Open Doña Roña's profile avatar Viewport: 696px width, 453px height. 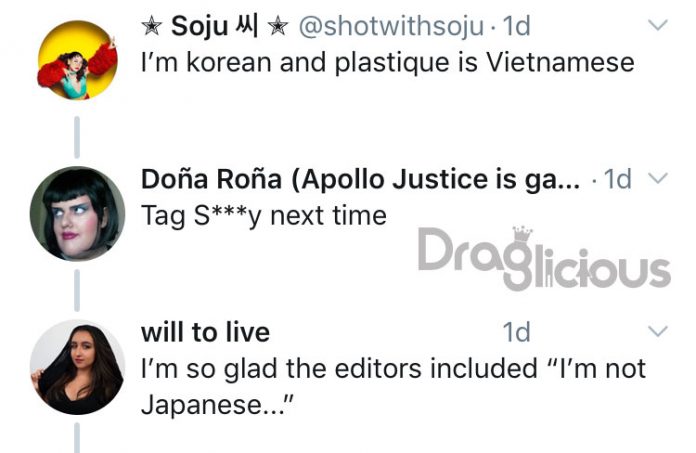pyautogui.click(x=77, y=213)
